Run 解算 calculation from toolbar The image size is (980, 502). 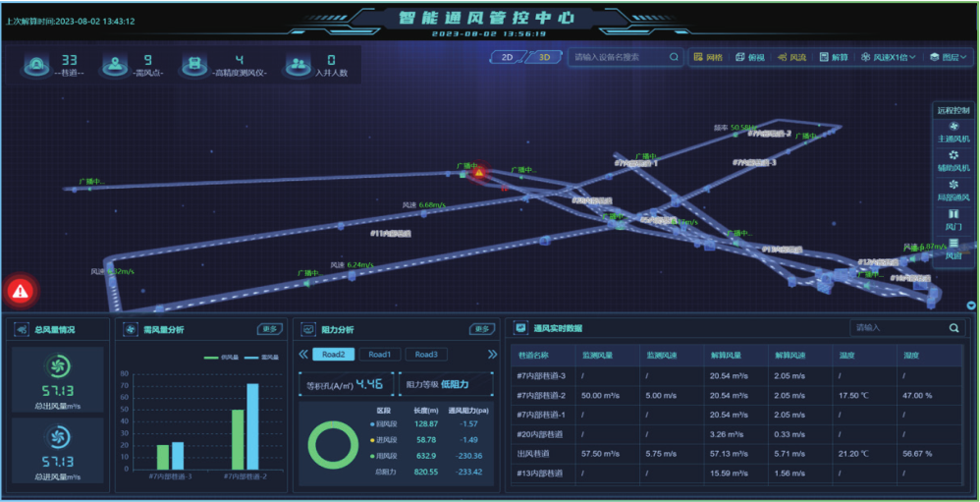tap(834, 58)
